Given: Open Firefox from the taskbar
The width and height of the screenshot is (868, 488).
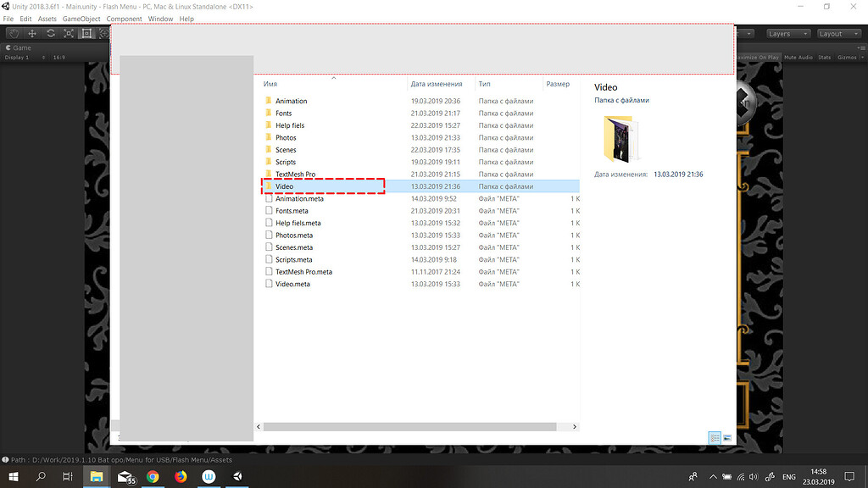Looking at the screenshot, I should tap(181, 476).
